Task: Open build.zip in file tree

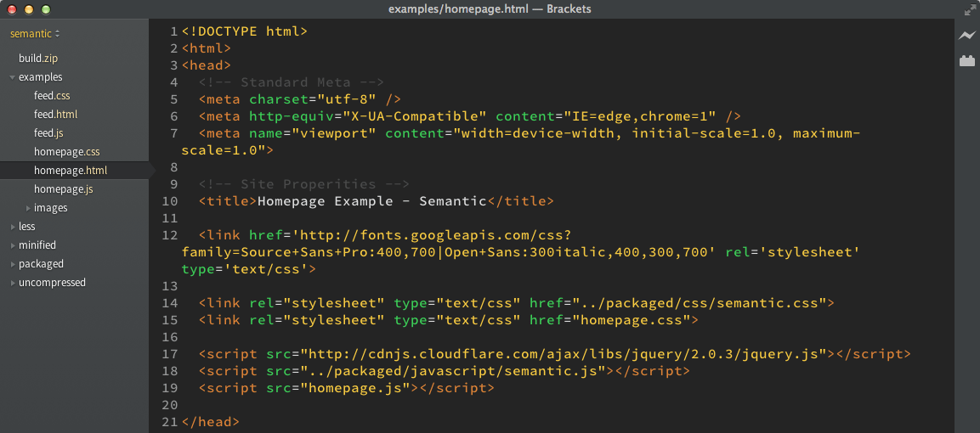Action: coord(38,58)
